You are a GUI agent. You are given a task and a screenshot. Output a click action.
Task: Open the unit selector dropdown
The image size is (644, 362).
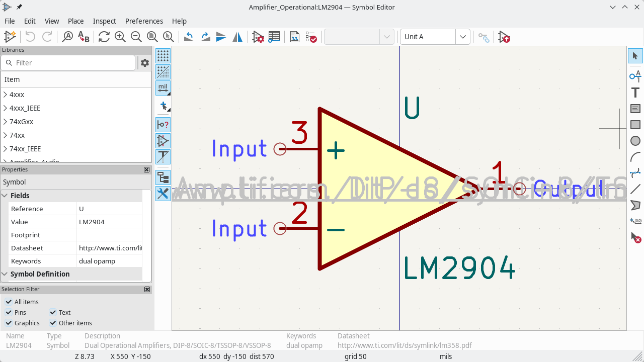pos(462,37)
